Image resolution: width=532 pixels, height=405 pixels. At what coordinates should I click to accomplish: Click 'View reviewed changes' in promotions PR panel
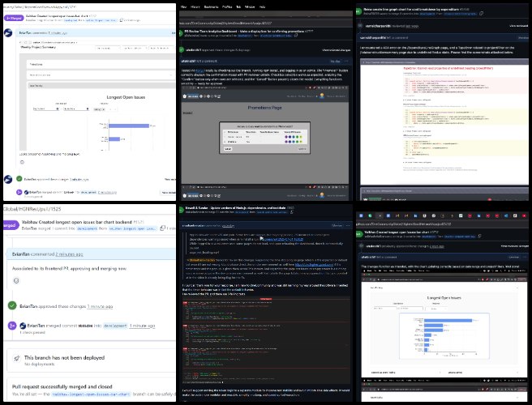tap(336, 50)
